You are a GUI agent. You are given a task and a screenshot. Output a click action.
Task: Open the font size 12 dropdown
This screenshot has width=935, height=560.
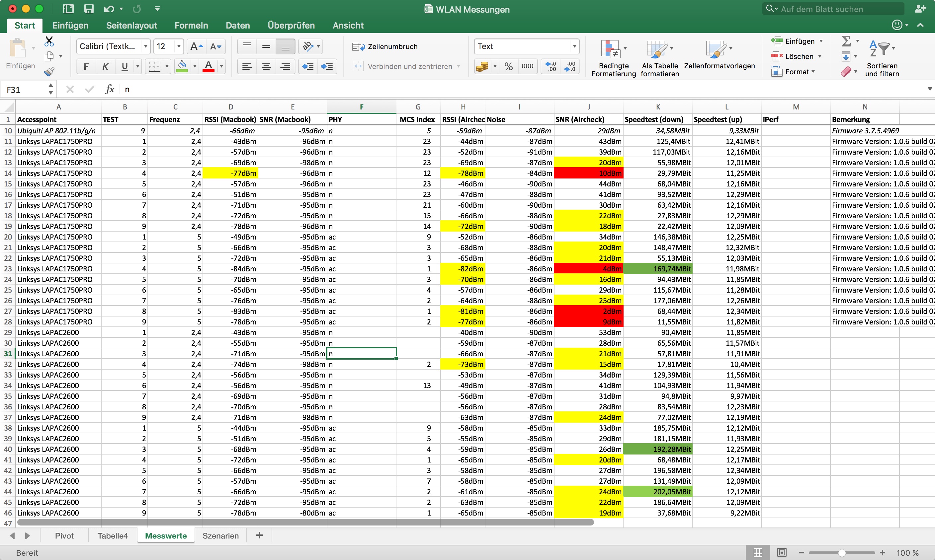(x=179, y=46)
